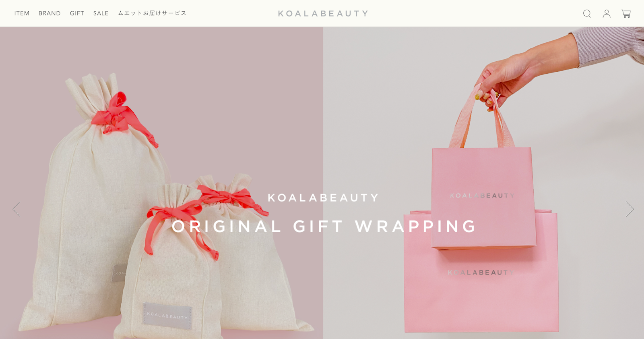Open the BRAND menu
This screenshot has height=339, width=644.
[x=50, y=13]
